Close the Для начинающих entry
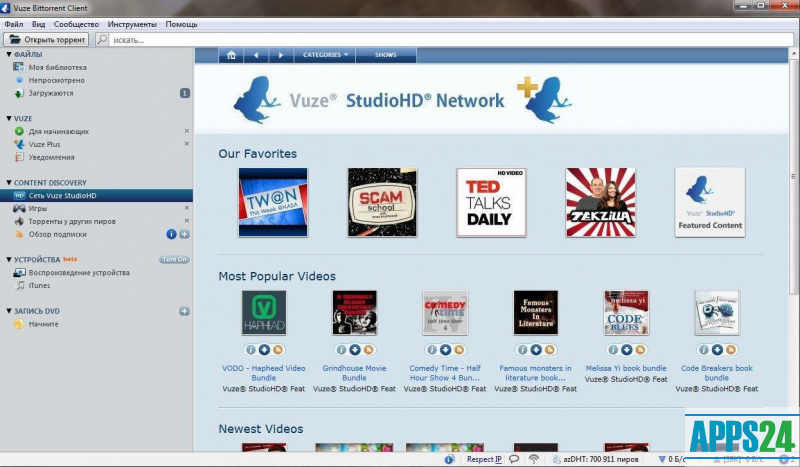The width and height of the screenshot is (800, 467). 187,131
